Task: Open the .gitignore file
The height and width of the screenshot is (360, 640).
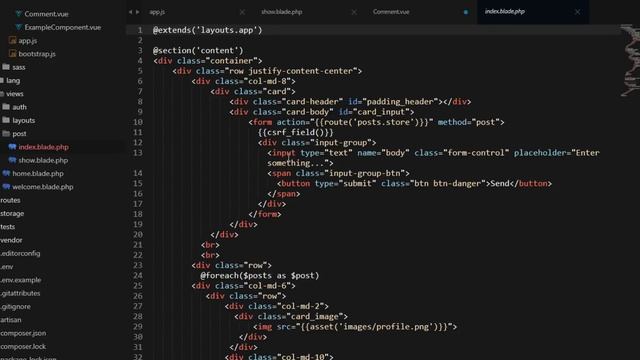Action: pyautogui.click(x=15, y=307)
